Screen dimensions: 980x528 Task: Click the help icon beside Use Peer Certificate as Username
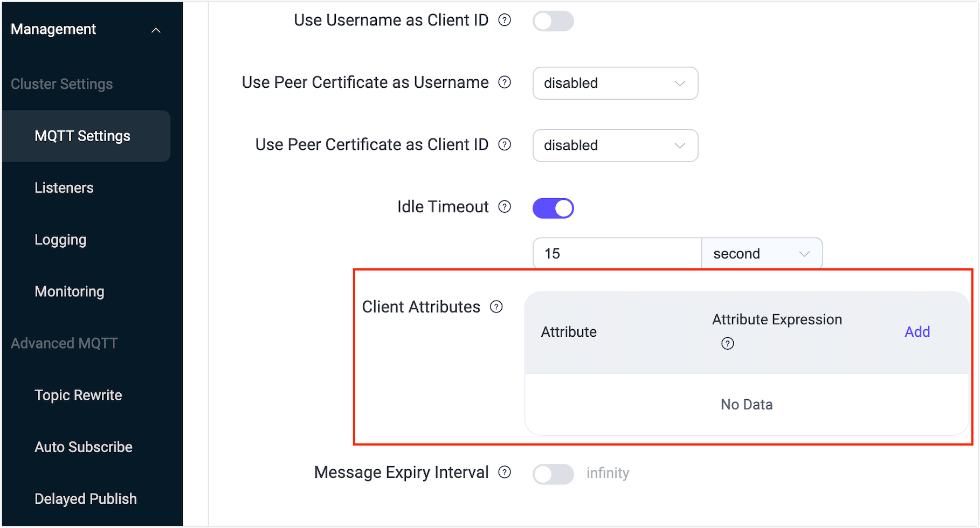coord(505,82)
